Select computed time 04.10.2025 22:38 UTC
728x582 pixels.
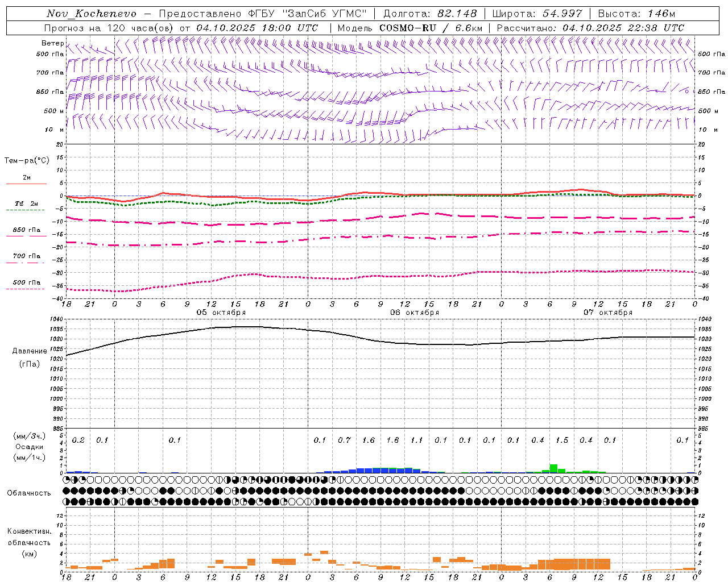pyautogui.click(x=623, y=28)
